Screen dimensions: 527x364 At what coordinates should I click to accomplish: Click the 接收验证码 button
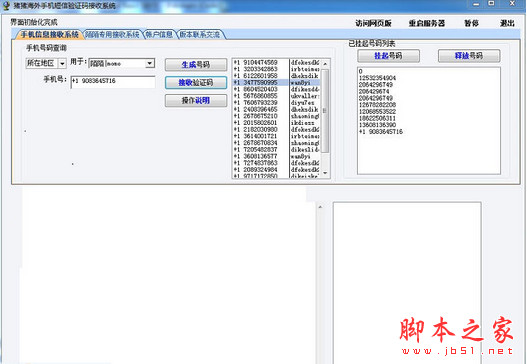[x=196, y=83]
